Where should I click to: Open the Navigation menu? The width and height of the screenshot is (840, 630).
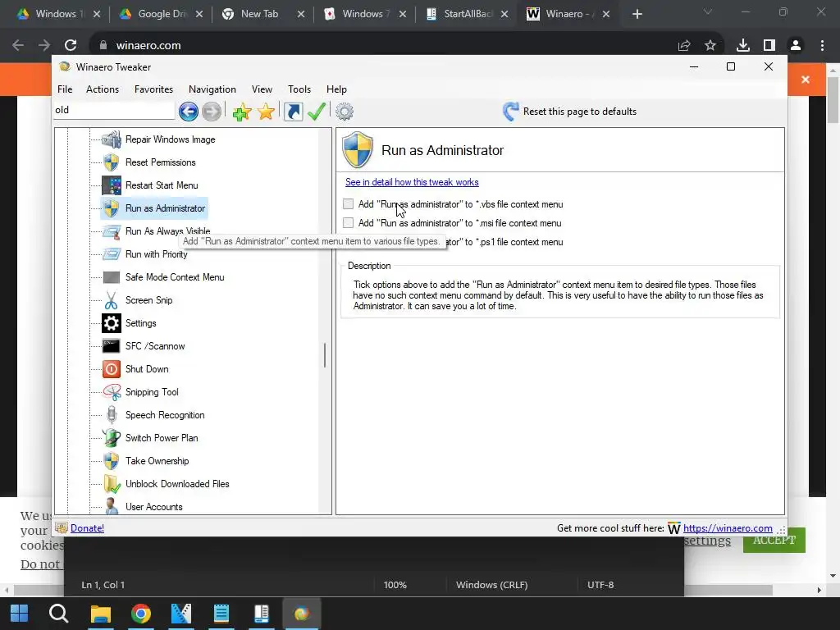tap(212, 89)
